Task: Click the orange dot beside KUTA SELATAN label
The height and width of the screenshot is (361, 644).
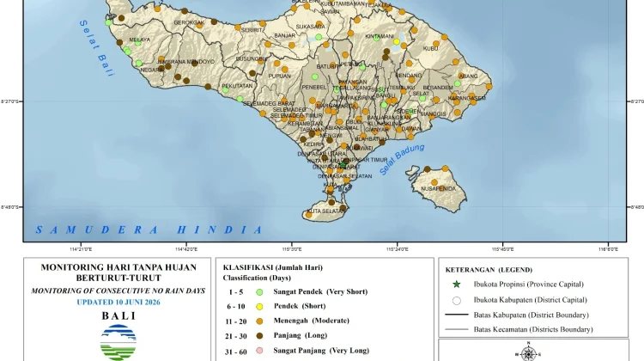Action: pos(308,215)
